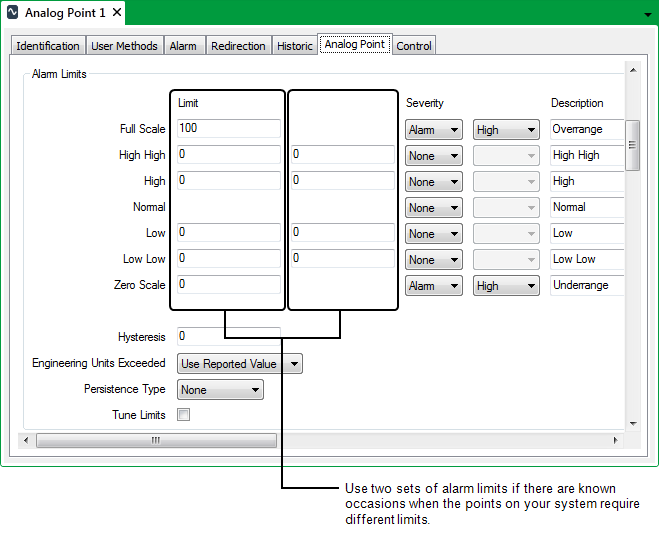The image size is (670, 545).
Task: Select the Historic tab
Action: click(295, 46)
